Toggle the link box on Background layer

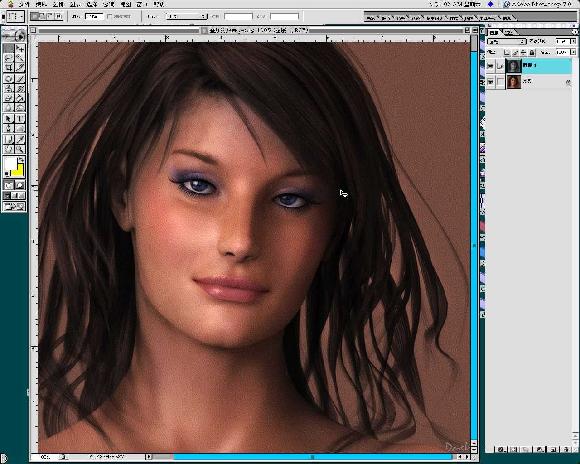click(x=500, y=82)
